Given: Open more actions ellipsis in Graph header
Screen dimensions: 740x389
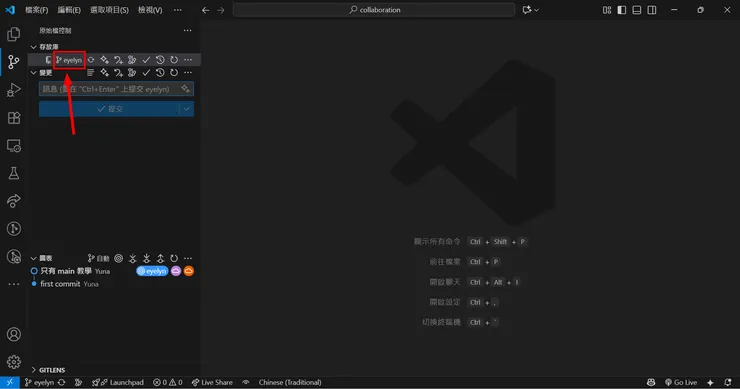Looking at the screenshot, I should (188, 258).
